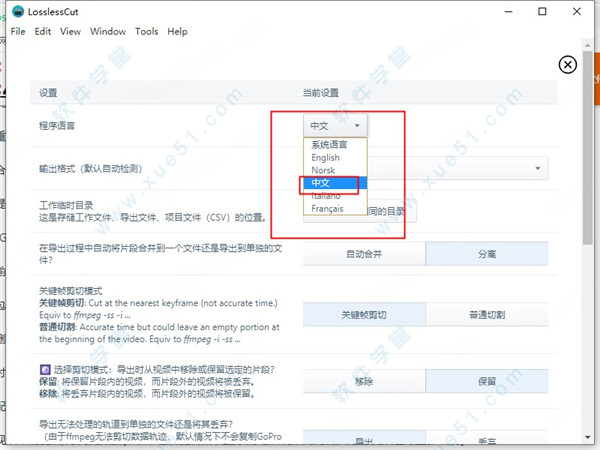Open the Help menu

point(177,31)
